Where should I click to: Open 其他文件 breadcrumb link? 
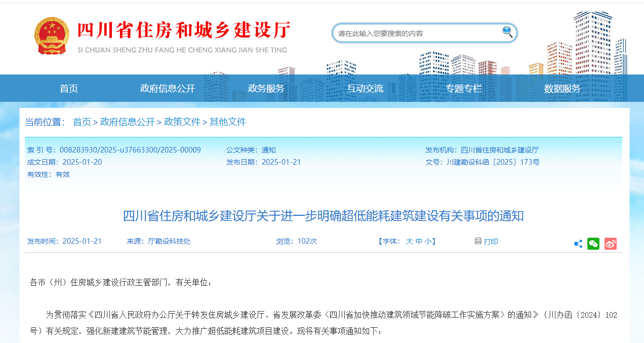pyautogui.click(x=227, y=122)
